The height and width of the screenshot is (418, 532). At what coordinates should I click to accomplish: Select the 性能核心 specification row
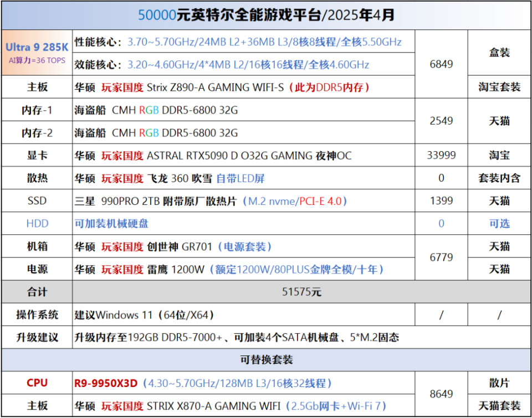click(244, 42)
